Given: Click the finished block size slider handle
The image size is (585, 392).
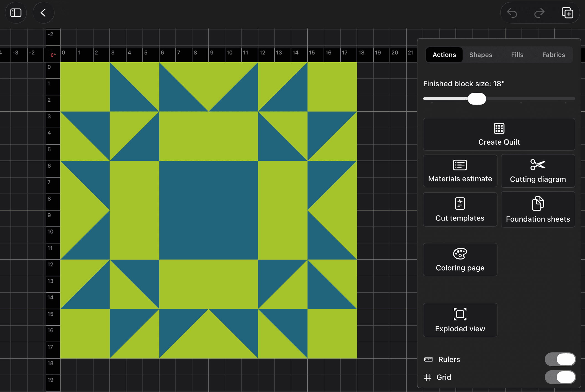Looking at the screenshot, I should [477, 99].
